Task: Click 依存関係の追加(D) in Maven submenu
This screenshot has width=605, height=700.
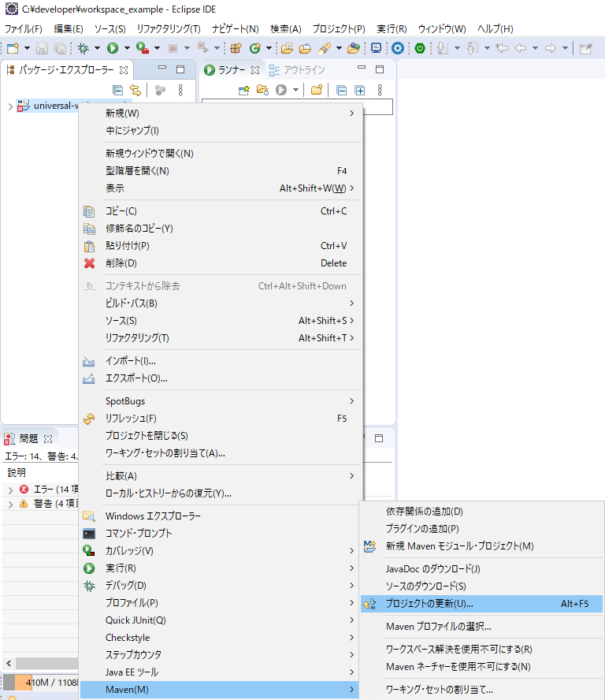Action: pos(482,512)
